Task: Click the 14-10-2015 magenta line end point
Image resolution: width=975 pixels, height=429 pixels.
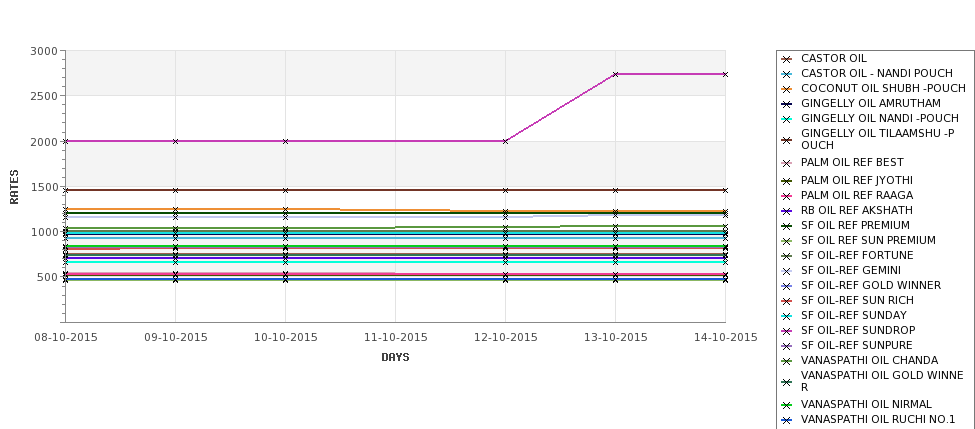Action: [725, 75]
